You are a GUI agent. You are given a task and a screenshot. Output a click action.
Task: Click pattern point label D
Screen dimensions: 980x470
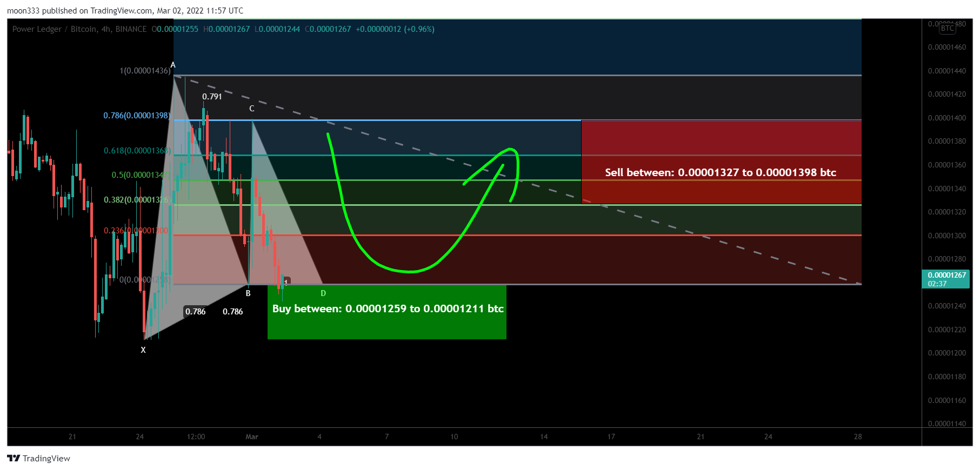tap(323, 293)
